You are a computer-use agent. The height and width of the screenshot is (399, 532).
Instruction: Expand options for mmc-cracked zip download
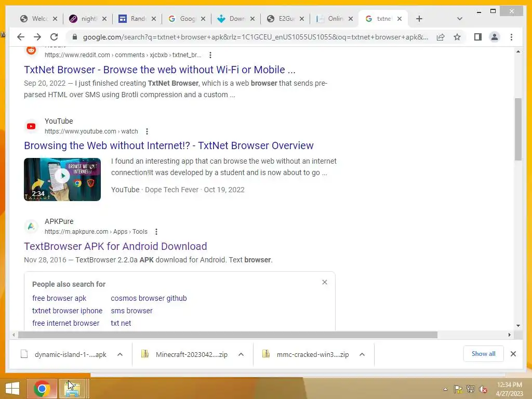[x=362, y=354]
